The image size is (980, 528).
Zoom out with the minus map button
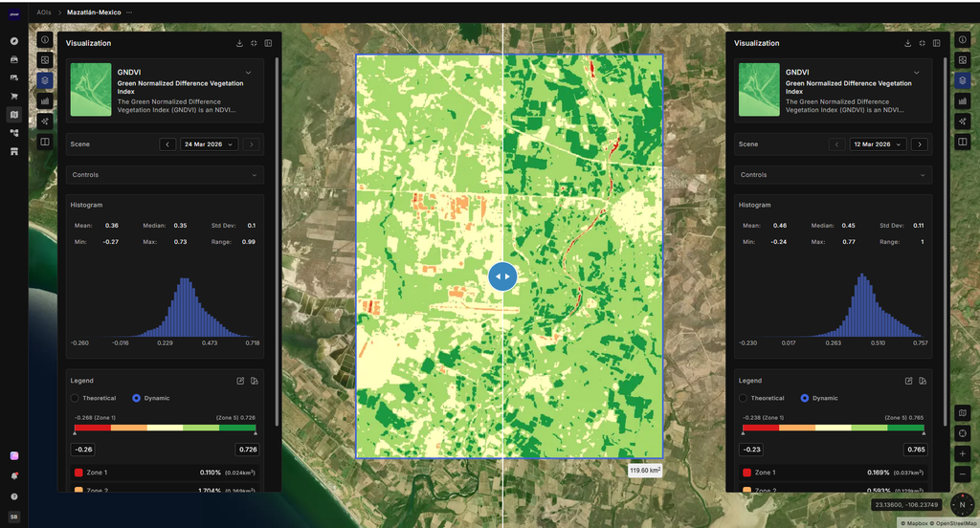pyautogui.click(x=963, y=474)
